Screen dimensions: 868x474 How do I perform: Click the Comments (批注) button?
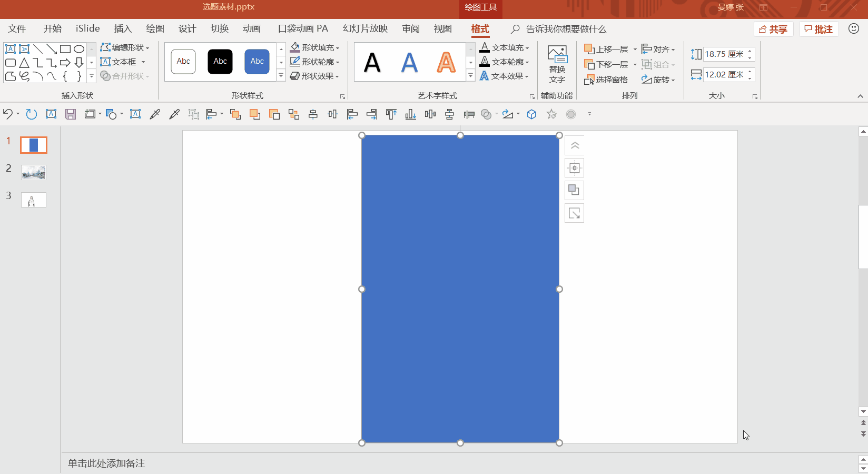tap(818, 29)
